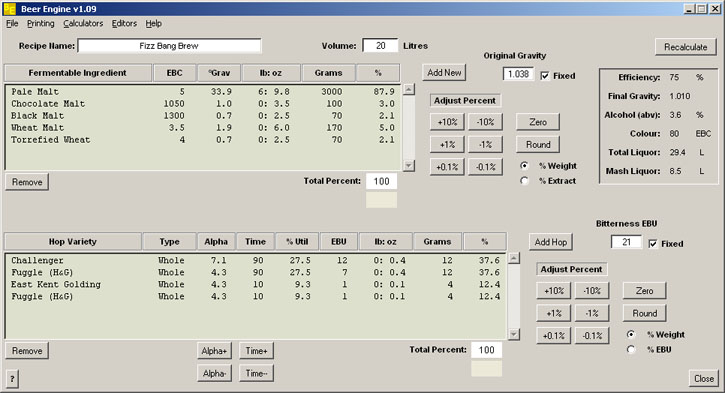
Task: Click Zero button for fermentables
Action: point(538,122)
